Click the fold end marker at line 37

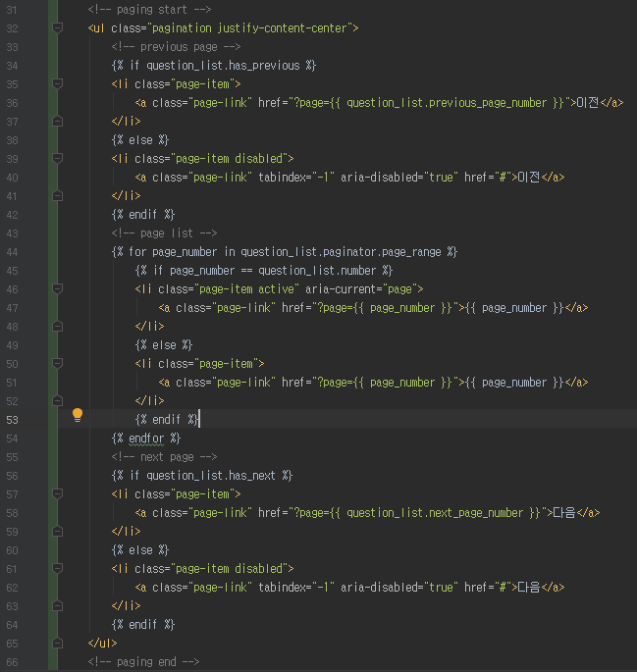pyautogui.click(x=58, y=122)
